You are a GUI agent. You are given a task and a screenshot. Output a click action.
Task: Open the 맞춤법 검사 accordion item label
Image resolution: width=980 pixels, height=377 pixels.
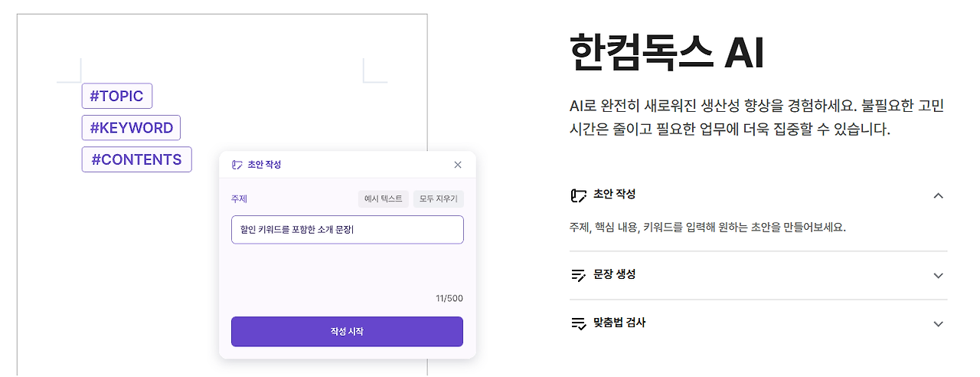tap(619, 323)
